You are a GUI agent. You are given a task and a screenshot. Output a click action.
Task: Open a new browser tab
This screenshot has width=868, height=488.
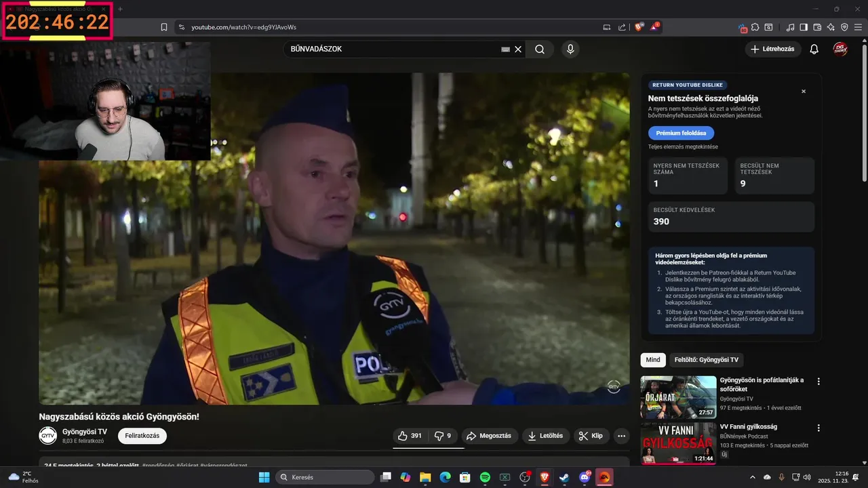[x=120, y=9]
